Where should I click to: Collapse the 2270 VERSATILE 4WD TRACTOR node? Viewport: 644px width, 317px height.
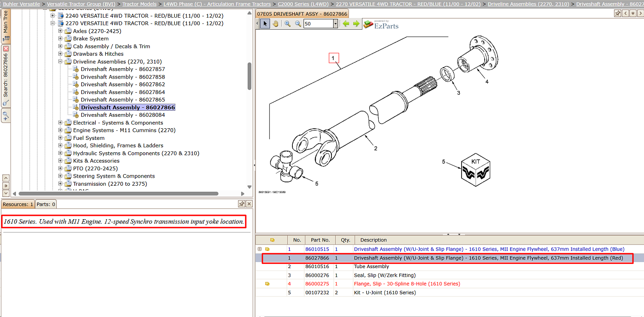[x=53, y=23]
